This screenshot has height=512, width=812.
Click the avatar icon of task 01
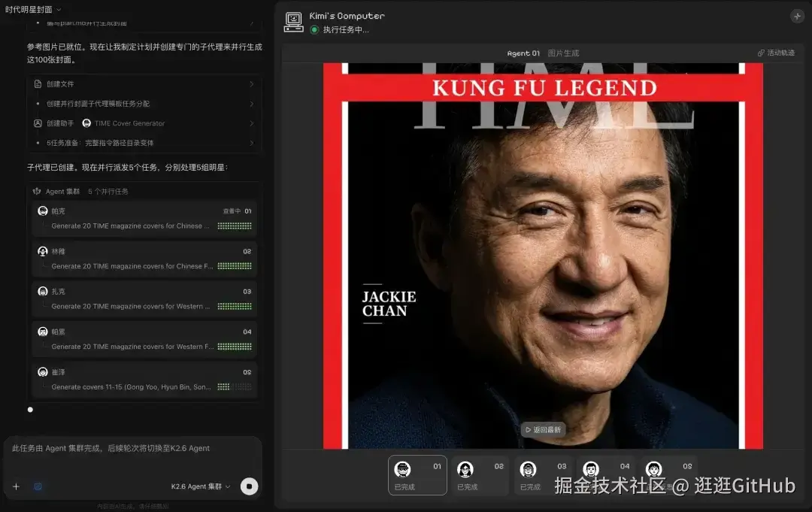(x=43, y=211)
